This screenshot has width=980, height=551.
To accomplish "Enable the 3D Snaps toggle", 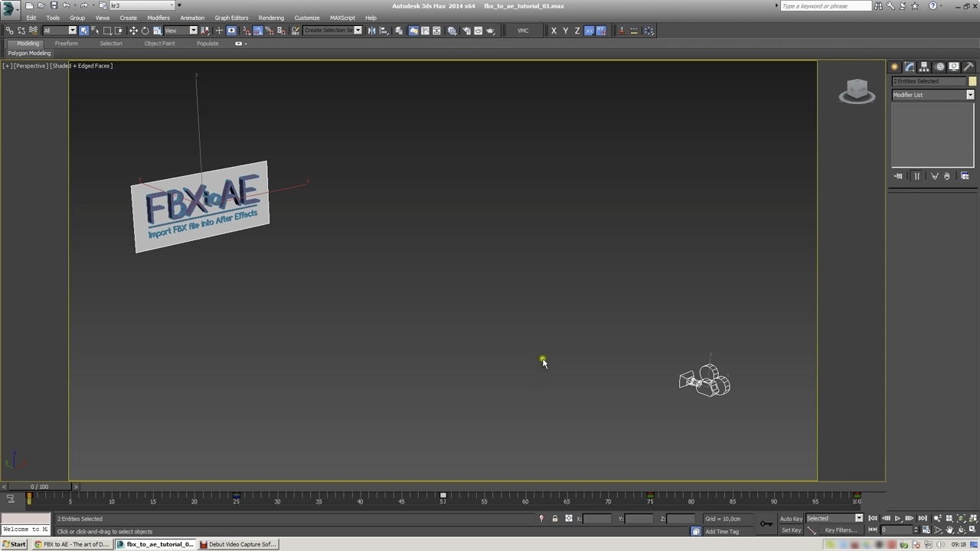I will [x=245, y=31].
